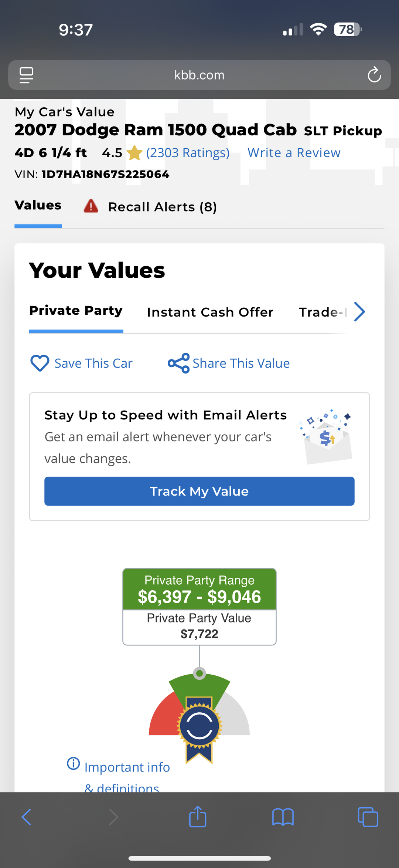
Task: Switch to the Values tab
Action: 38,206
